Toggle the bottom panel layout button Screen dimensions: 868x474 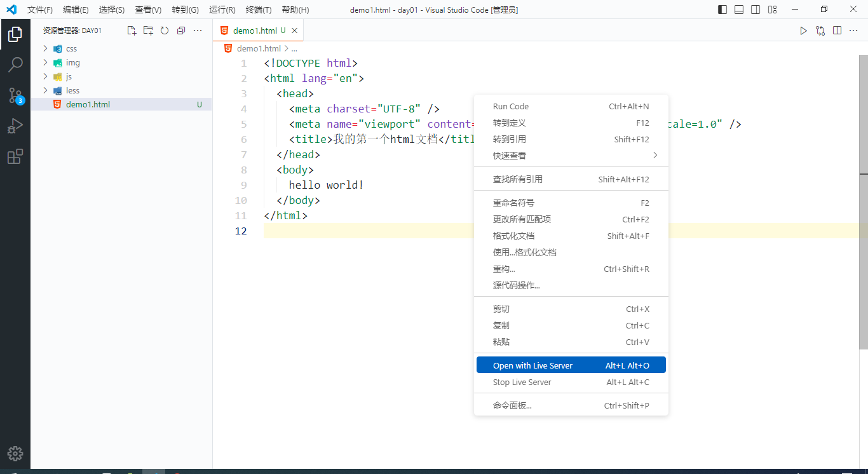(739, 10)
